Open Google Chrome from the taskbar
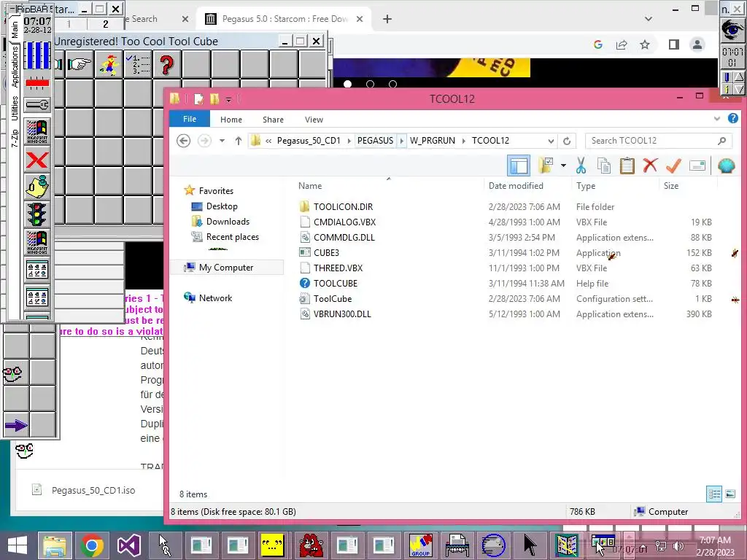The width and height of the screenshot is (747, 560). [92, 545]
